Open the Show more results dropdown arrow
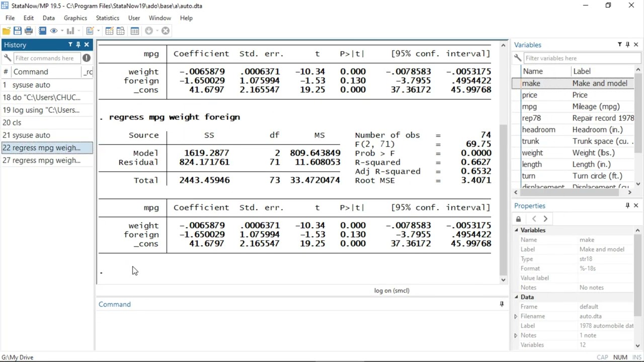644x362 pixels. [156, 31]
